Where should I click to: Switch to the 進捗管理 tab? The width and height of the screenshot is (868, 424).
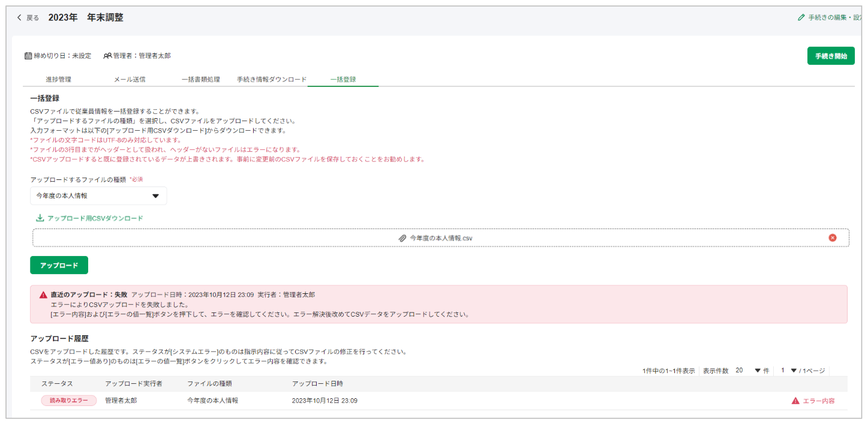(58, 79)
